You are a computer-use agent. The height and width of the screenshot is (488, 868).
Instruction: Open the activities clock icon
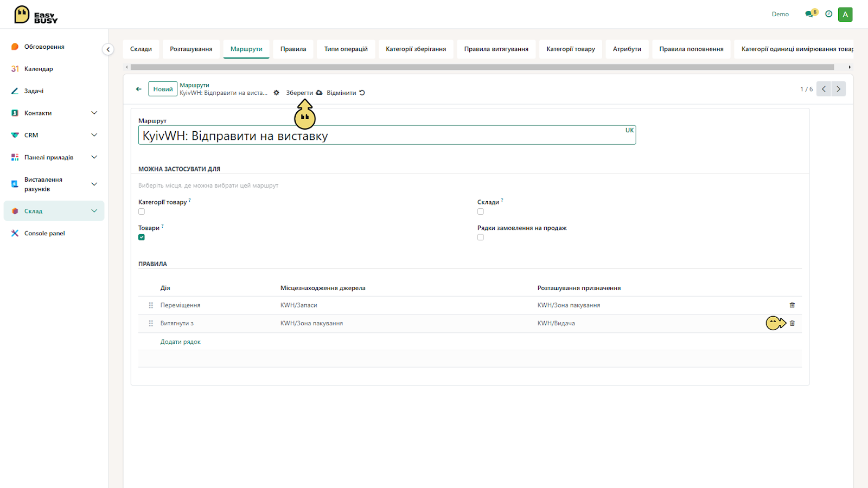coord(828,14)
